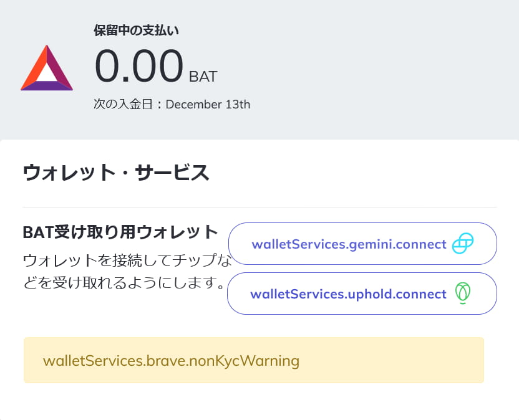Select the 保留中の支払い label
This screenshot has height=420, width=519.
coord(135,29)
